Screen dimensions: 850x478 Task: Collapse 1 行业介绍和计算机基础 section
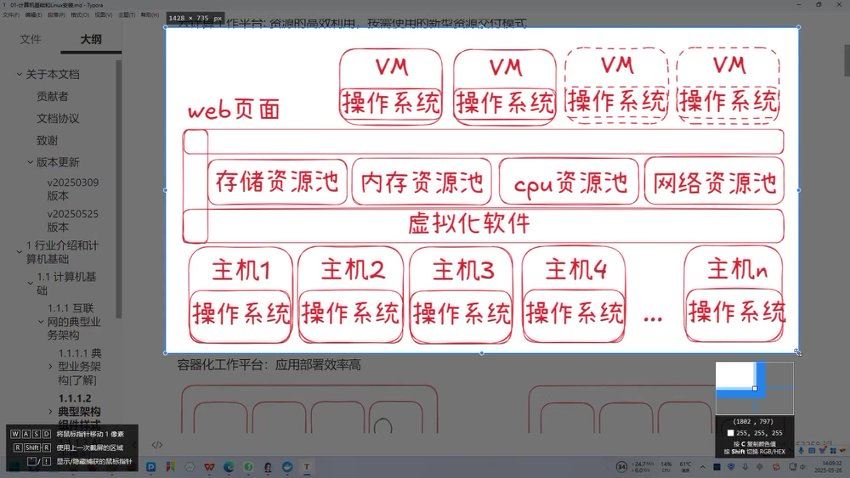click(x=18, y=245)
